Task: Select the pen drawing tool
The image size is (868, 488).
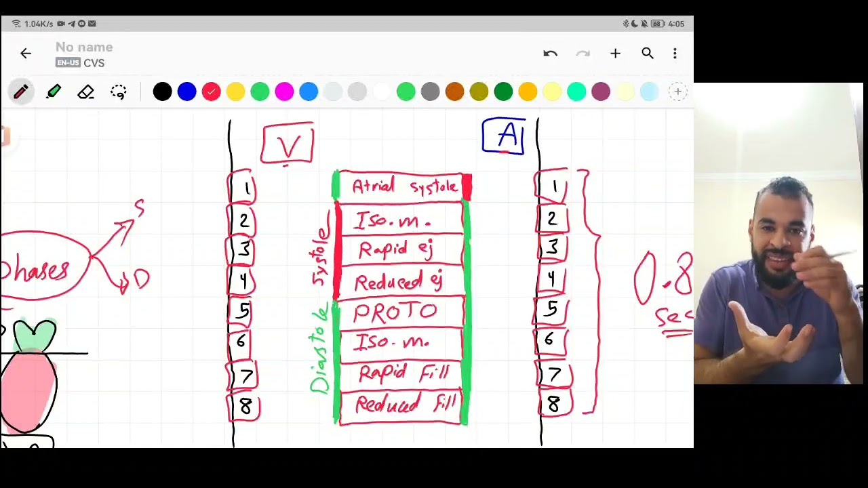Action: coord(20,91)
